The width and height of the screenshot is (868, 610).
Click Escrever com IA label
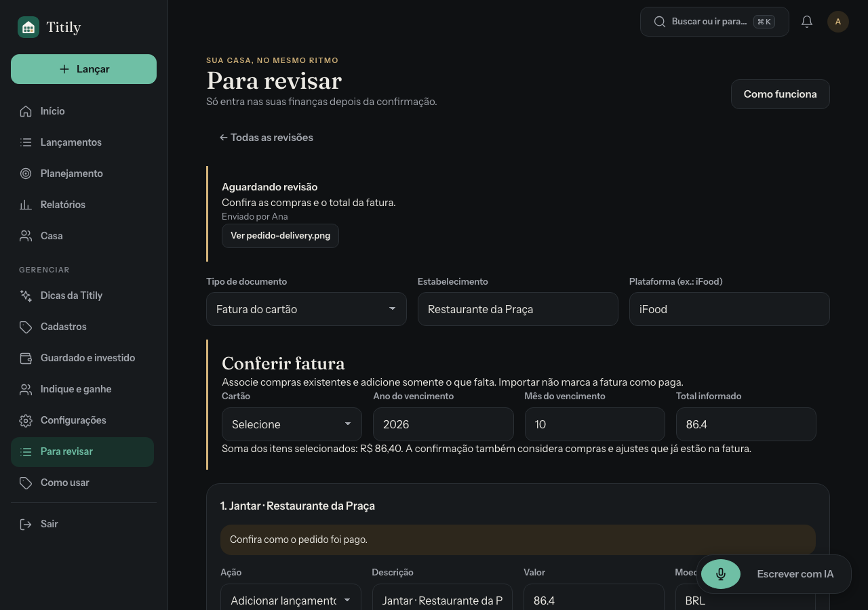click(x=795, y=574)
